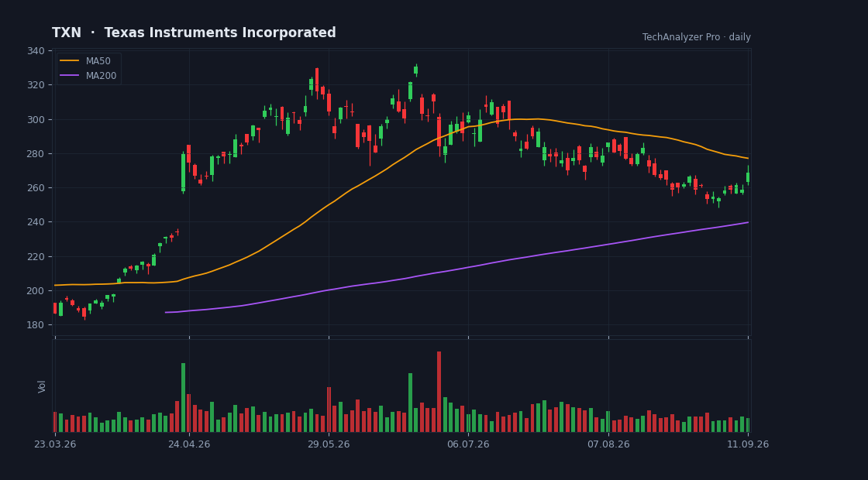Click the 300 price axis label

(36, 119)
